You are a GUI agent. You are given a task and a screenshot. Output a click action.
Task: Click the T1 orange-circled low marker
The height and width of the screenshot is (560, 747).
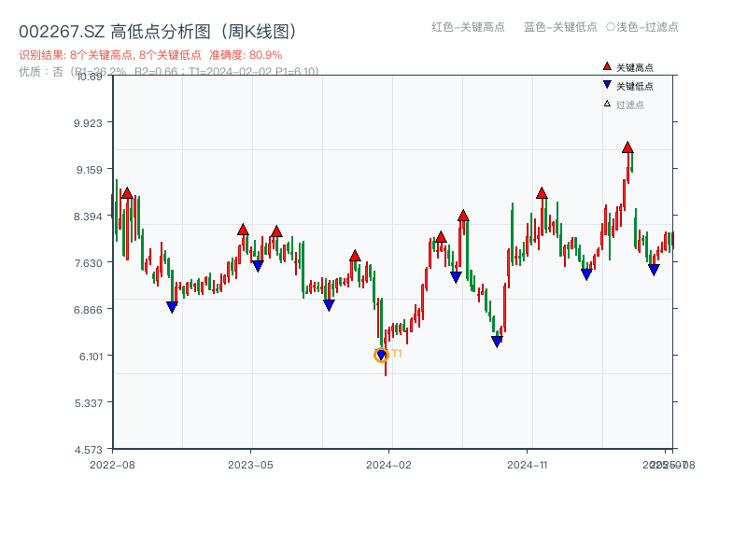coord(381,355)
